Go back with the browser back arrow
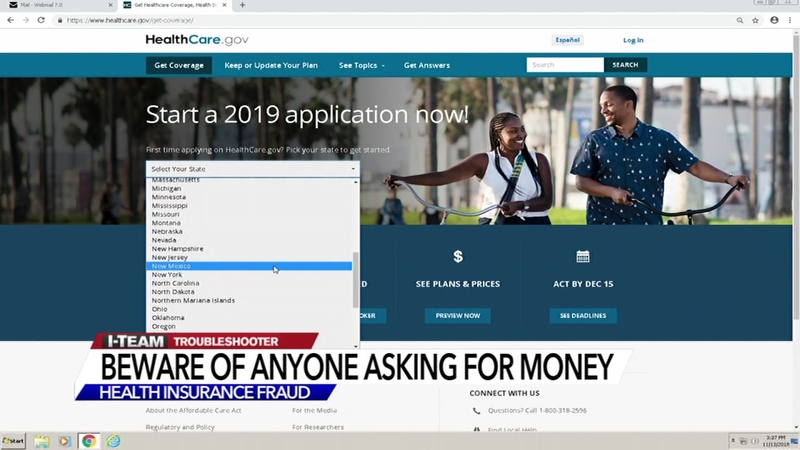The image size is (800, 450). coord(11,20)
